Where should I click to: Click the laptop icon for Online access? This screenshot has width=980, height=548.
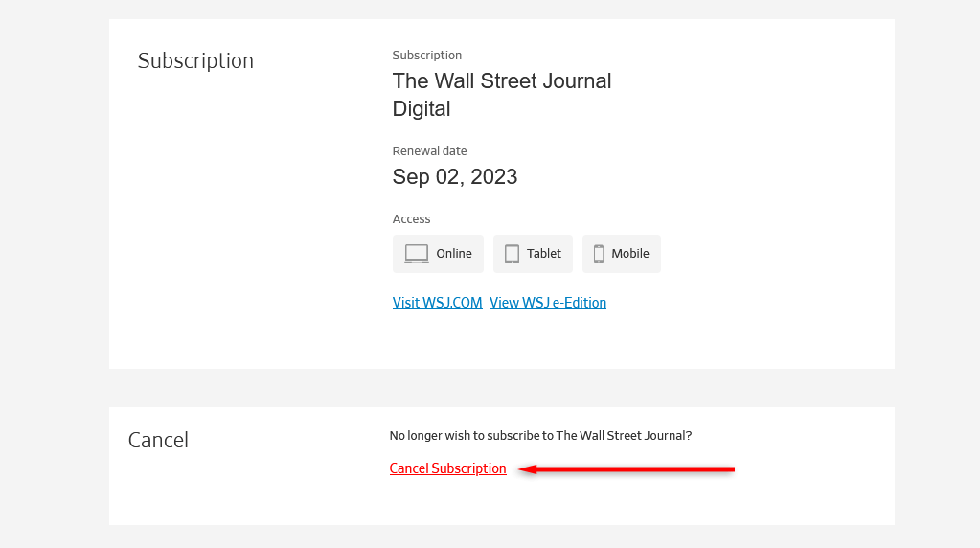click(x=417, y=254)
